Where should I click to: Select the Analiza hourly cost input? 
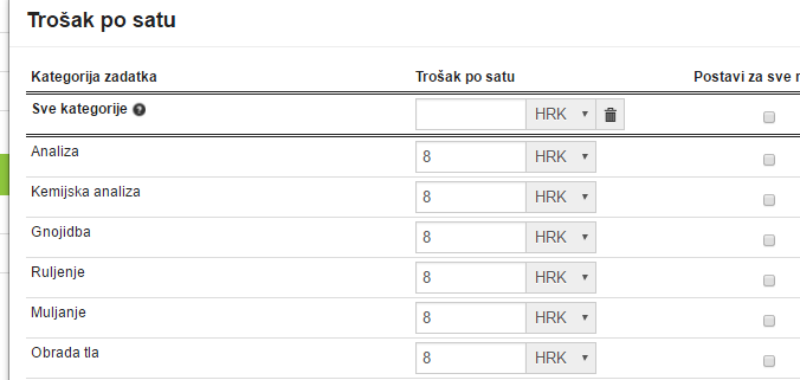471,157
